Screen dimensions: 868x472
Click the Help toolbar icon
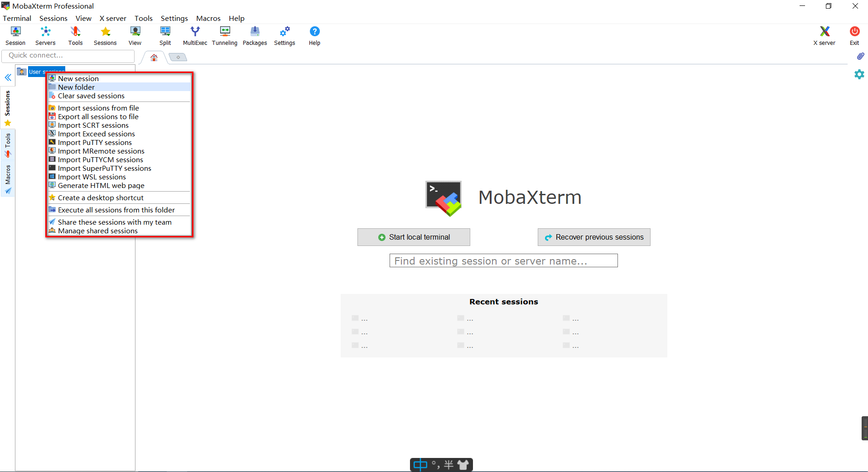click(314, 35)
